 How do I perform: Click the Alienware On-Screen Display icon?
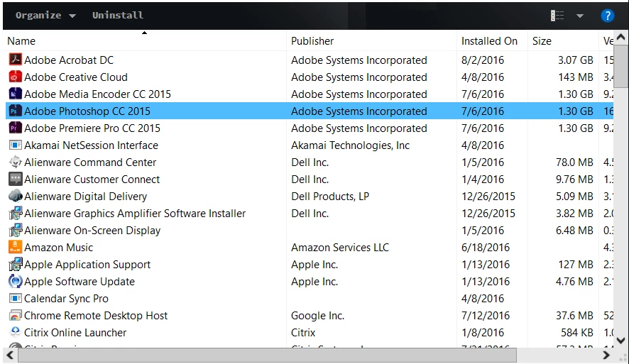point(15,230)
